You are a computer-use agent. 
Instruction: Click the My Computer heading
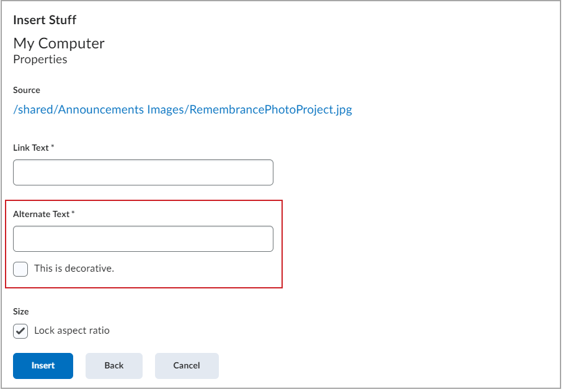pos(58,43)
